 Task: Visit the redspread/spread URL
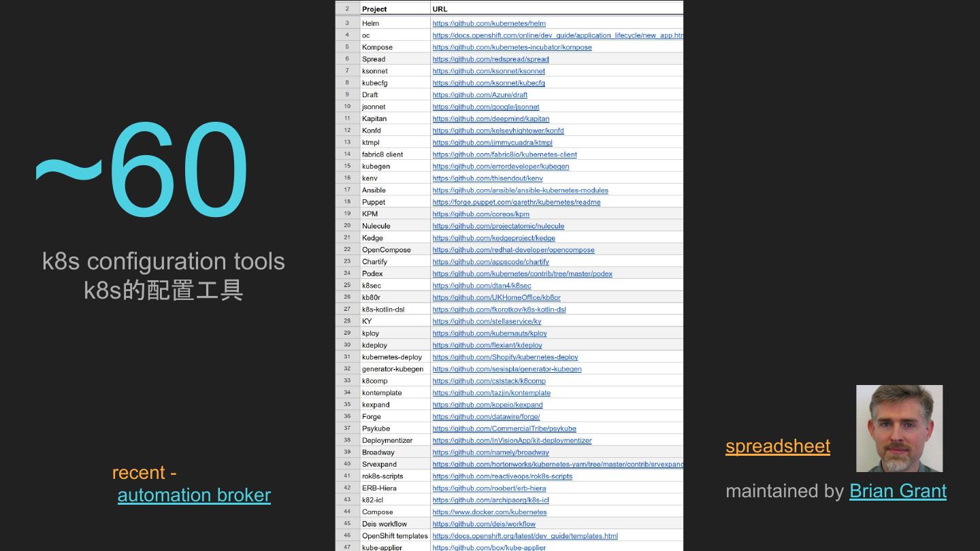[490, 59]
